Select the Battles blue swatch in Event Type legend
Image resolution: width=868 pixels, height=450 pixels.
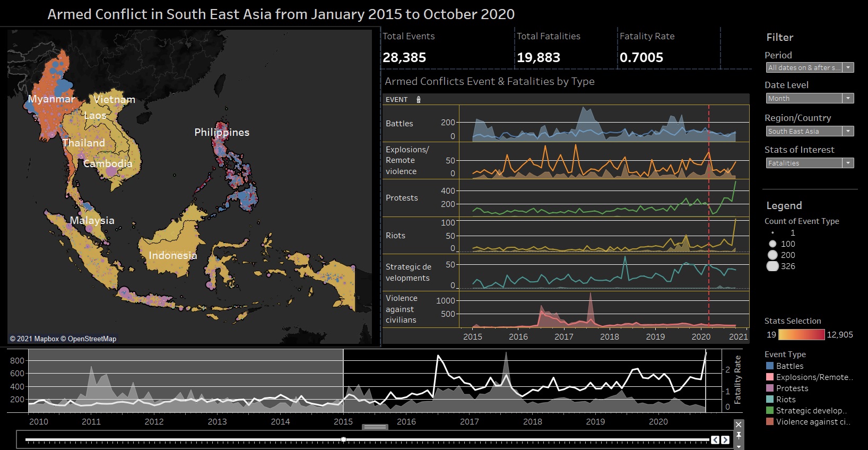point(770,366)
